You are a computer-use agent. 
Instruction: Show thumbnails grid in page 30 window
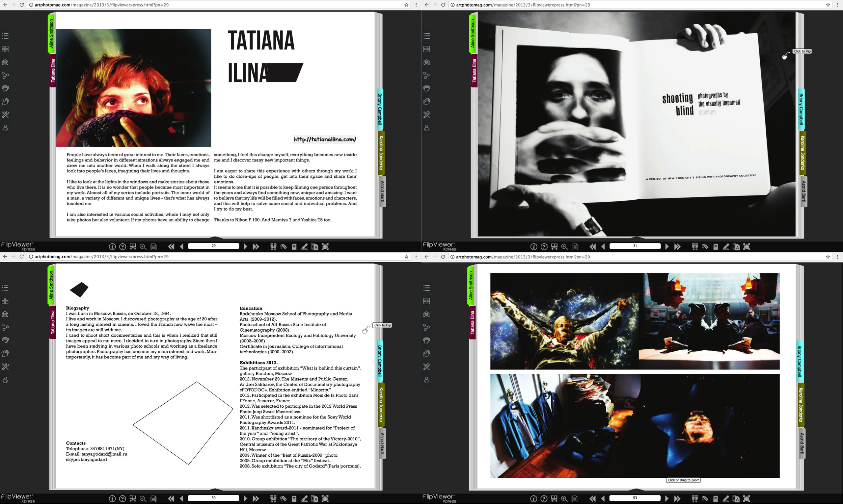coord(5,301)
